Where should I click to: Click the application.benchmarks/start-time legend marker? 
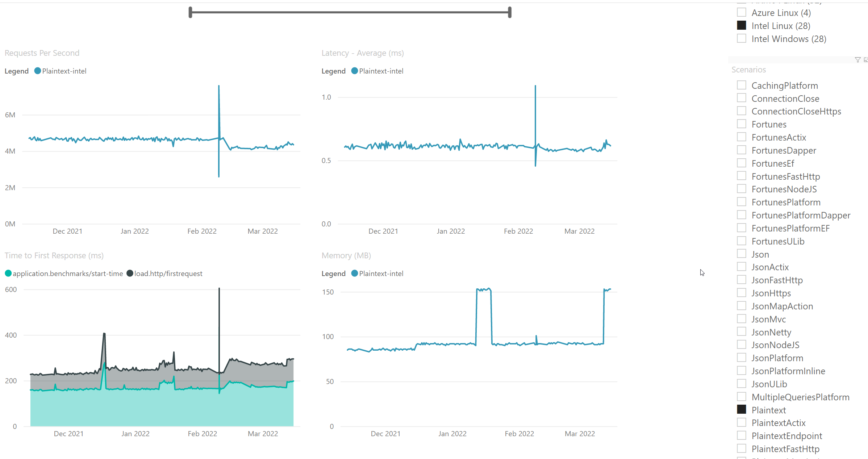(8, 274)
